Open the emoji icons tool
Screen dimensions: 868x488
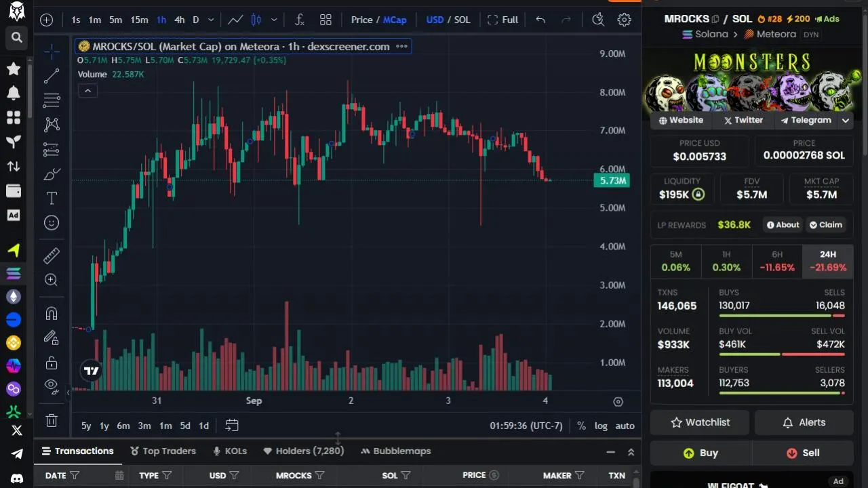52,223
